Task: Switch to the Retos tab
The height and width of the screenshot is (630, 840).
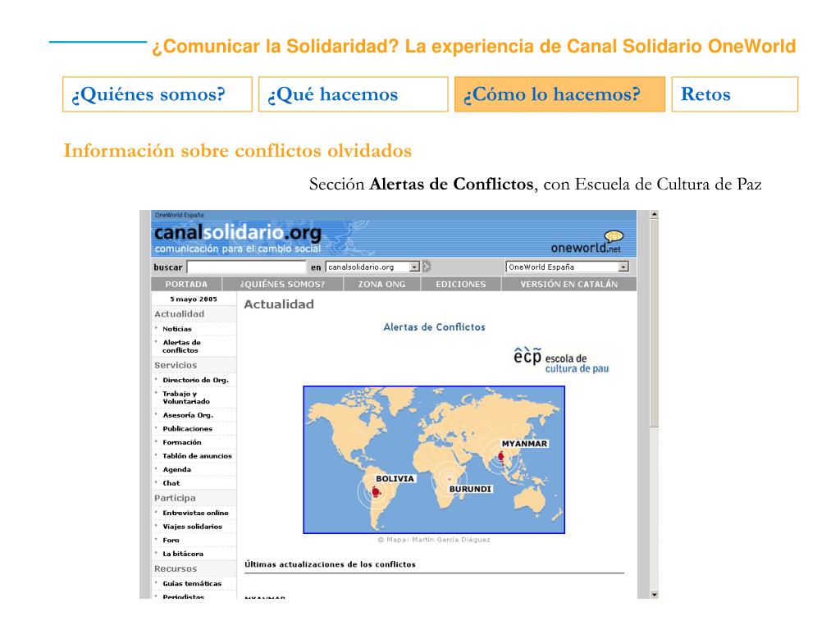Action: [734, 94]
